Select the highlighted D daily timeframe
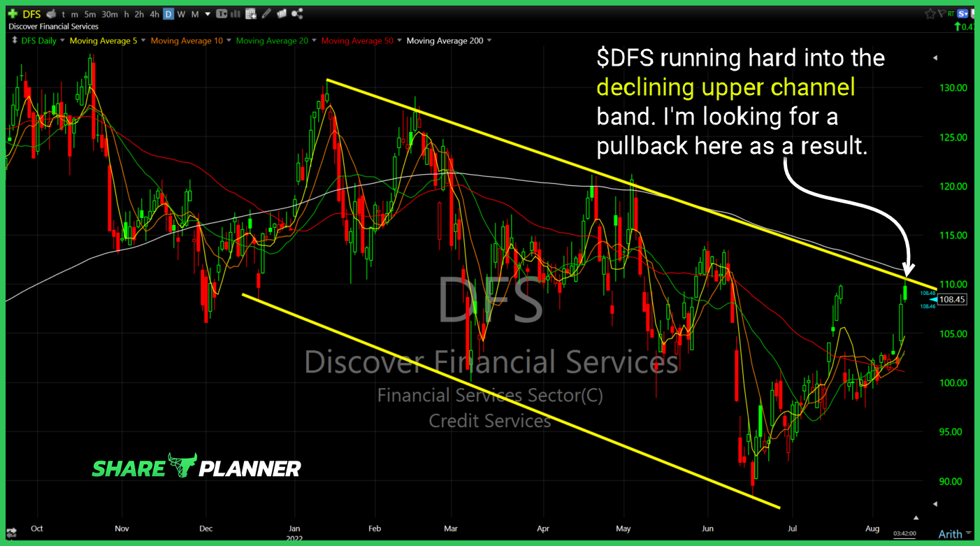This screenshot has width=980, height=546. 168,14
